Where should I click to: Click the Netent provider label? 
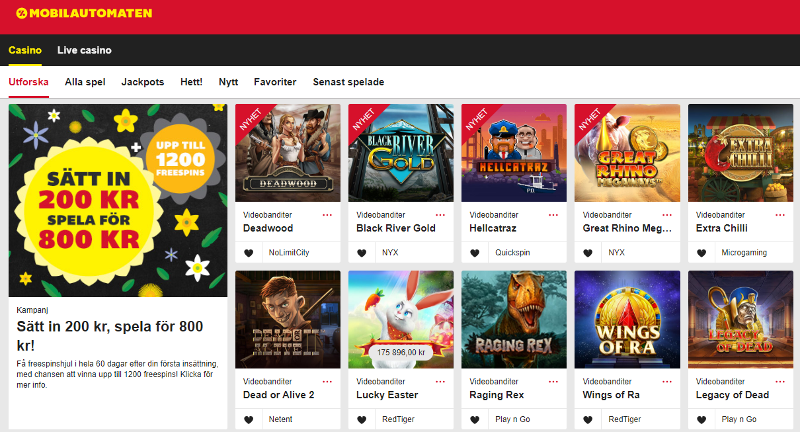tap(281, 419)
